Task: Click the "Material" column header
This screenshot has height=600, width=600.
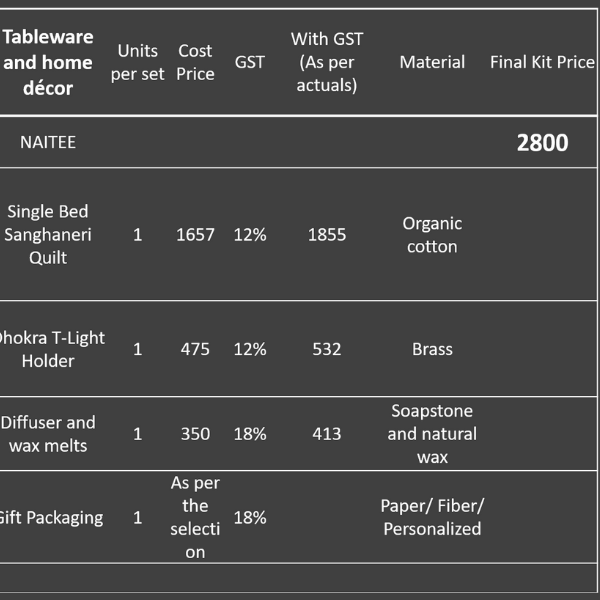Action: [432, 62]
